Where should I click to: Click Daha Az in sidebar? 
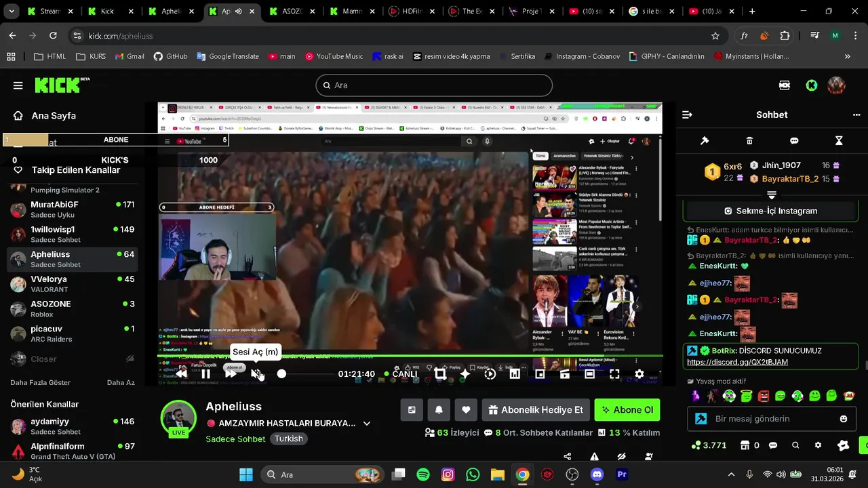pyautogui.click(x=121, y=382)
